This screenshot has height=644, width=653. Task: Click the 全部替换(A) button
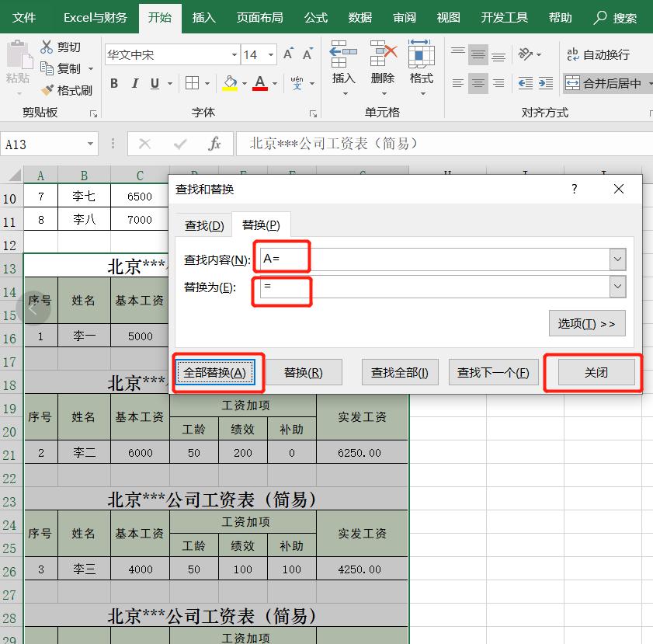[x=216, y=372]
